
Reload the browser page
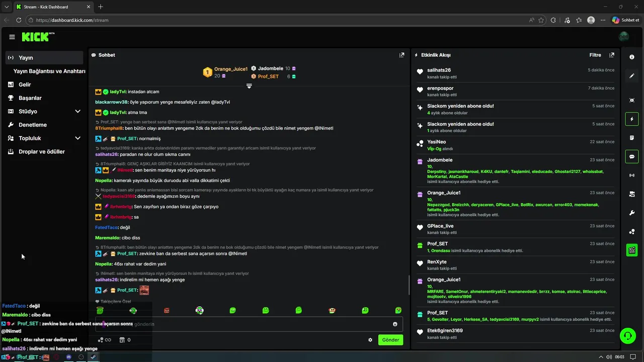pyautogui.click(x=19, y=20)
